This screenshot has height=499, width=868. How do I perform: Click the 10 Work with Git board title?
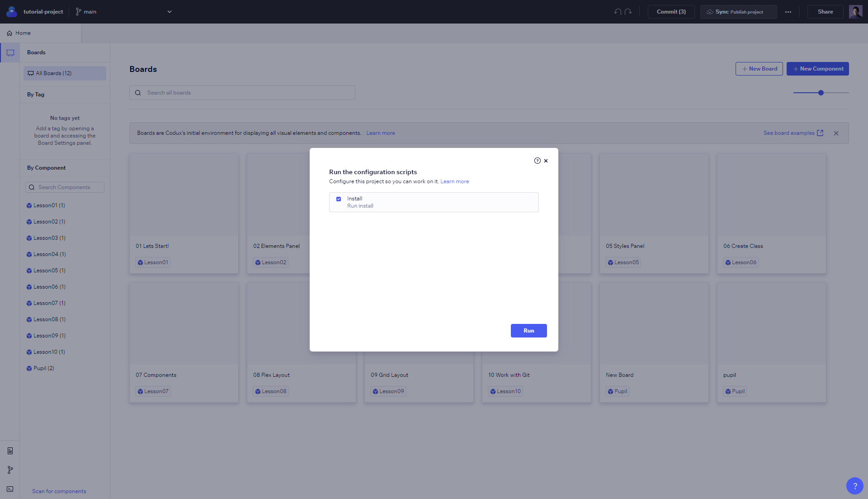(509, 375)
